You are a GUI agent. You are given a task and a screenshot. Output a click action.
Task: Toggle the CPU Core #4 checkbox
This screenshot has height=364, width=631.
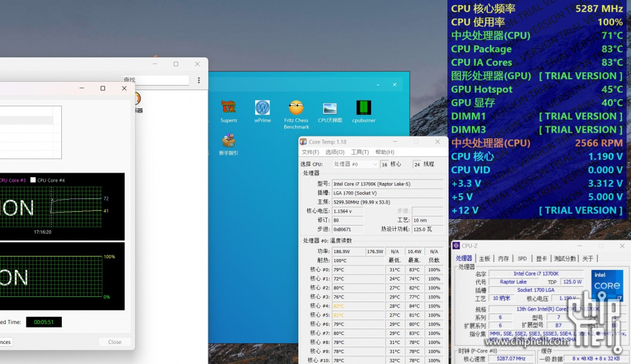tap(34, 180)
